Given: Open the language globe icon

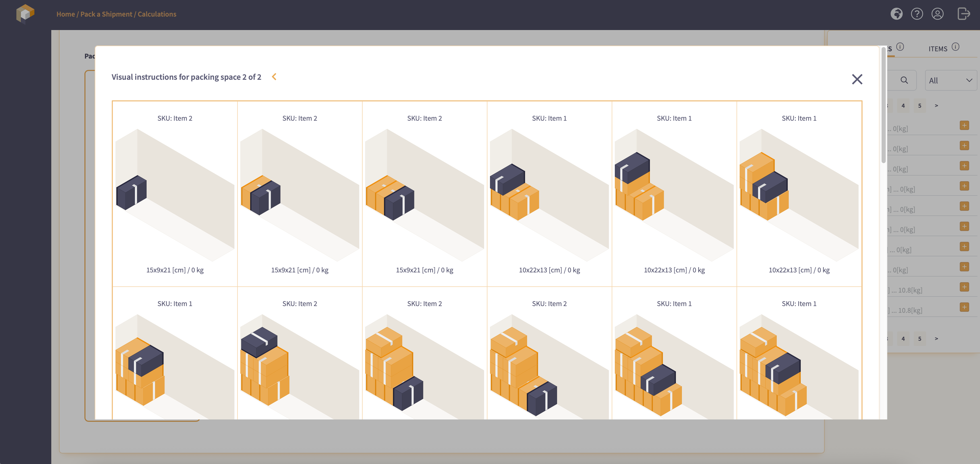Looking at the screenshot, I should pos(896,14).
